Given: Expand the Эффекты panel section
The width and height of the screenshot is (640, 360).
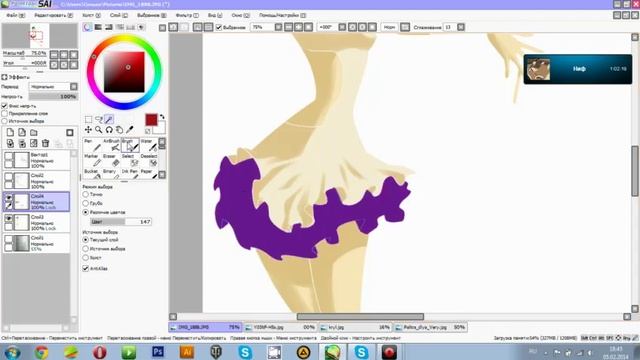Looking at the screenshot, I should (4, 77).
